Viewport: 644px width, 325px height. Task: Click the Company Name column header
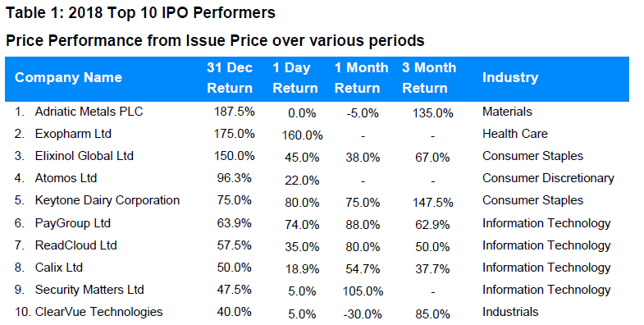68,78
